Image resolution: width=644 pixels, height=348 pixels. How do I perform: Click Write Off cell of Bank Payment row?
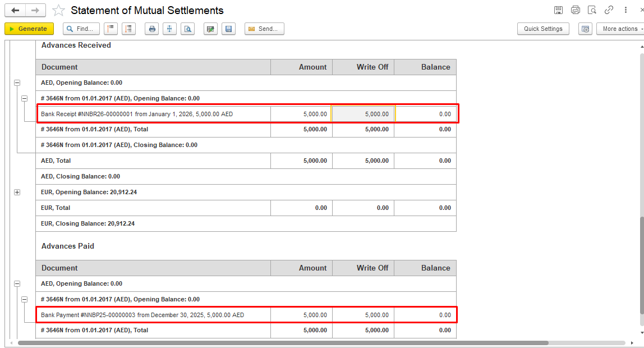(363, 315)
